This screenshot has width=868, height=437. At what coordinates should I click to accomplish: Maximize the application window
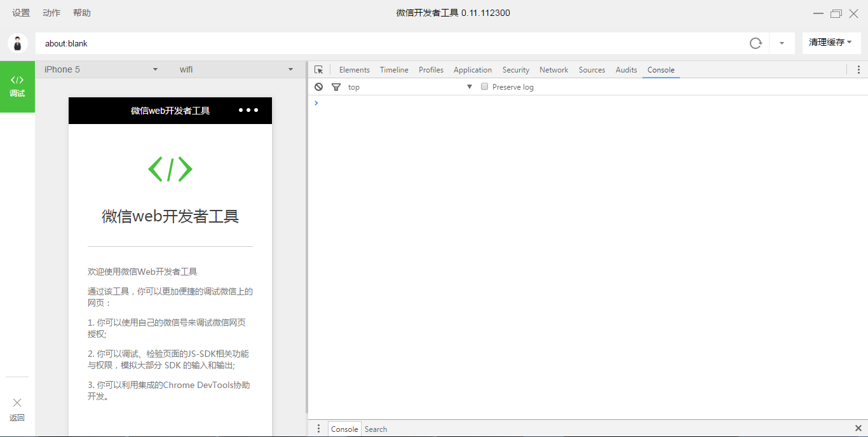tap(836, 13)
